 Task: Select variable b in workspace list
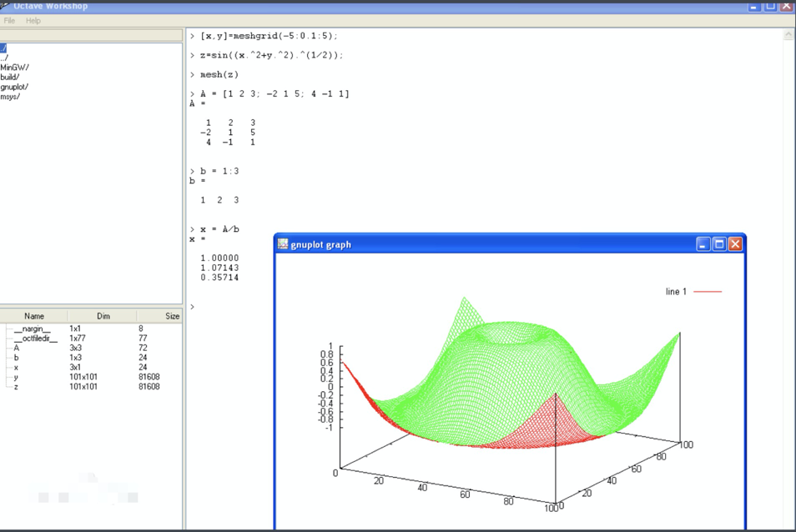tap(16, 358)
